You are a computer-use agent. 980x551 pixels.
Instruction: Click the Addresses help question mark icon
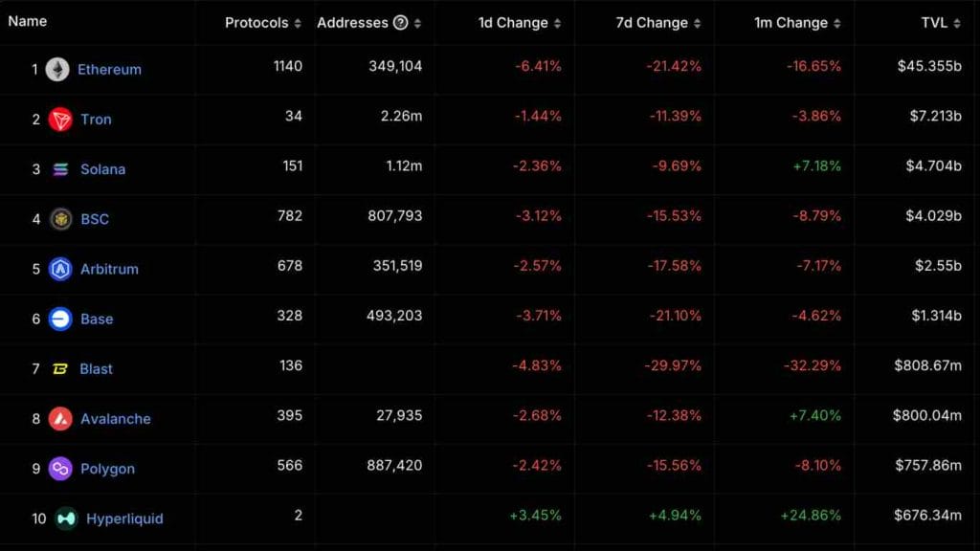point(400,23)
